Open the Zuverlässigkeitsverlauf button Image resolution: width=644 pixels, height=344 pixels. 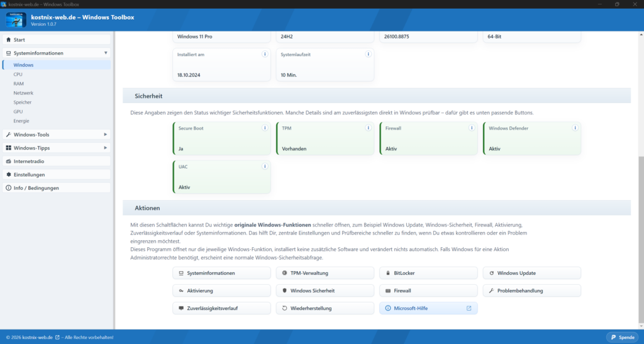pos(222,308)
